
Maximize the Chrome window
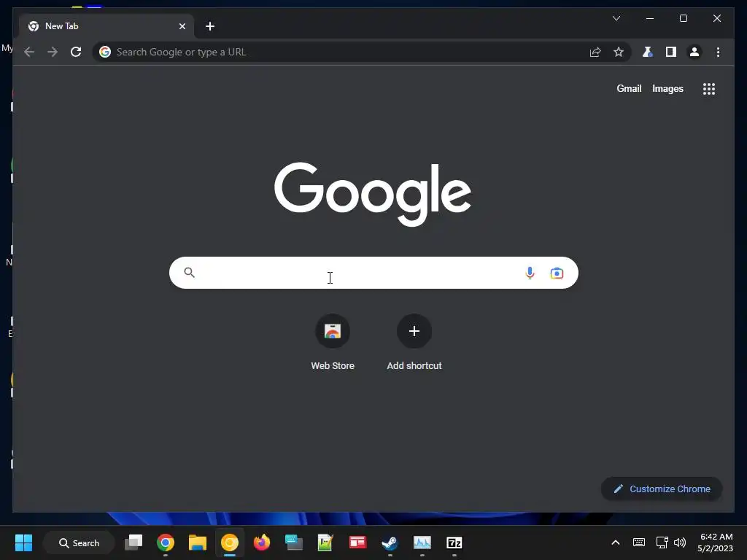683,18
